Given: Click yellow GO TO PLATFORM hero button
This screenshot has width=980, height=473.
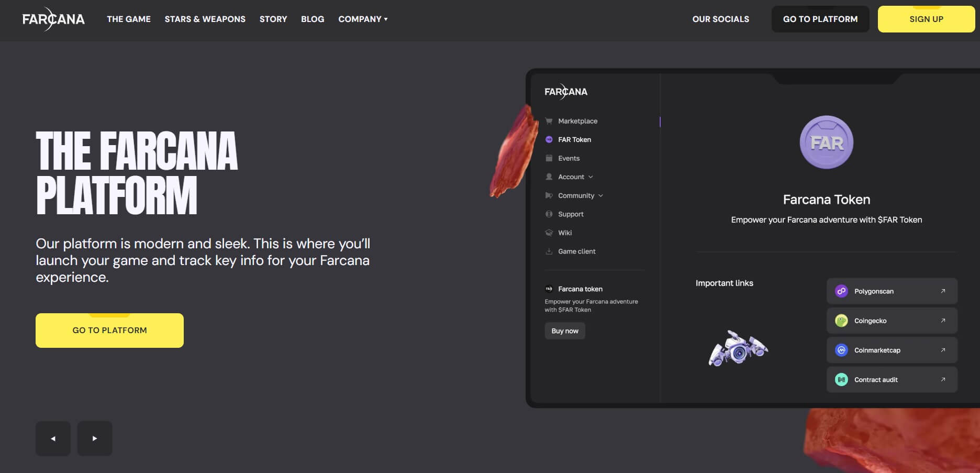Looking at the screenshot, I should tap(109, 331).
